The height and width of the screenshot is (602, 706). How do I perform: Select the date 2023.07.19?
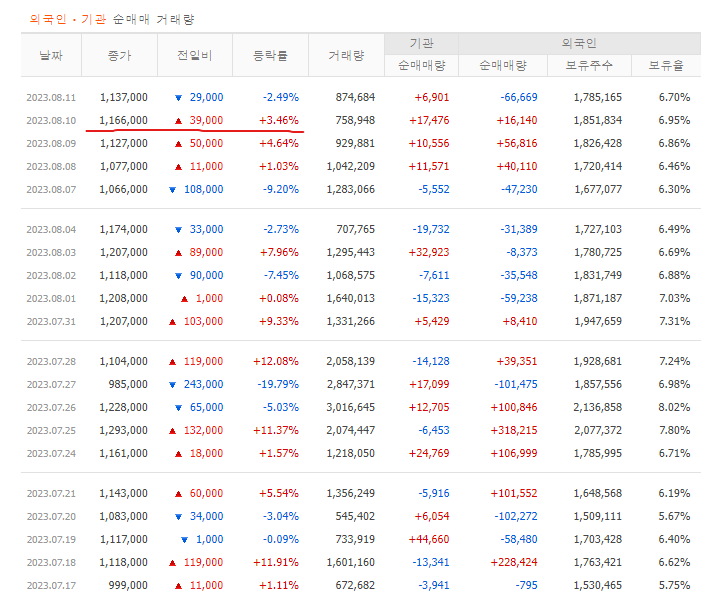click(51, 539)
